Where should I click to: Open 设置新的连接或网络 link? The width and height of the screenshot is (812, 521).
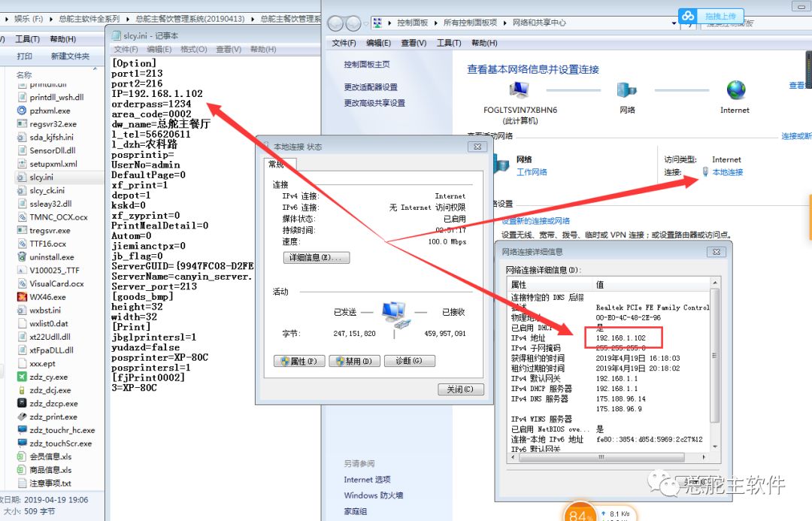tap(535, 221)
